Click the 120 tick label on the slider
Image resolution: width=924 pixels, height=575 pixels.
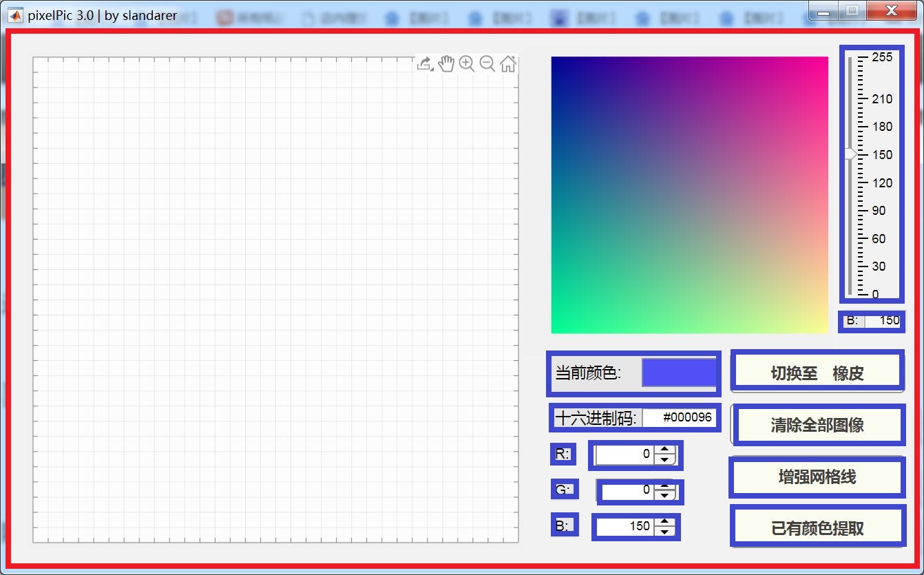click(882, 183)
